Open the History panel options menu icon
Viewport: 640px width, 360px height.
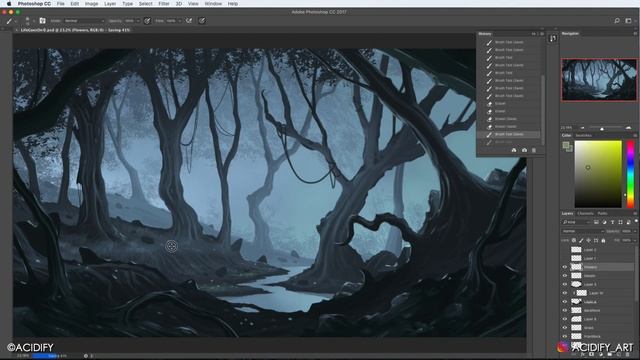coord(542,34)
